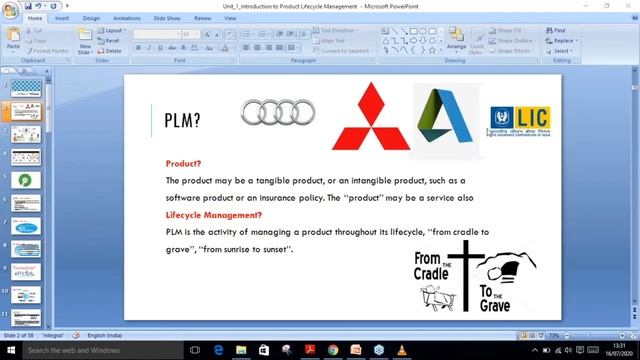640x360 pixels.
Task: Select the Isosceles Triangle shape
Action: 385,41
